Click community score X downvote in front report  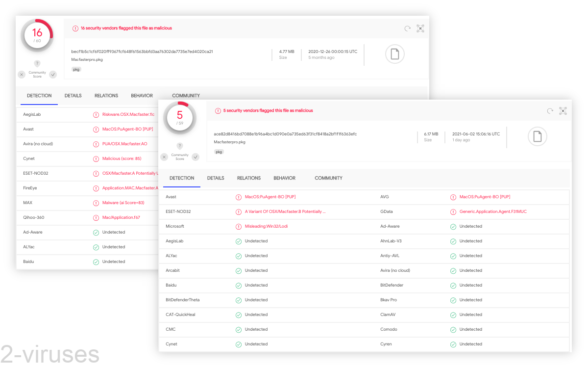[164, 157]
